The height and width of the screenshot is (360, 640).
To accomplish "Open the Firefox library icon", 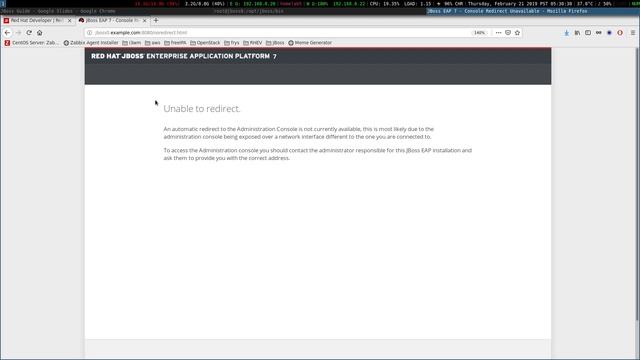I will coord(577,33).
